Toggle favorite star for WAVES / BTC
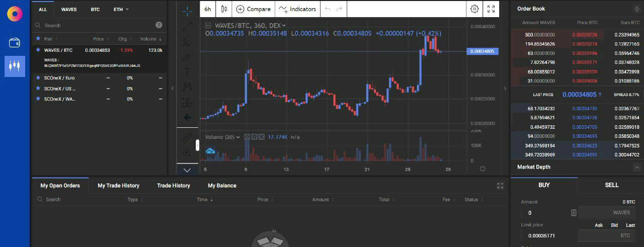This screenshot has width=644, height=247. [x=38, y=50]
